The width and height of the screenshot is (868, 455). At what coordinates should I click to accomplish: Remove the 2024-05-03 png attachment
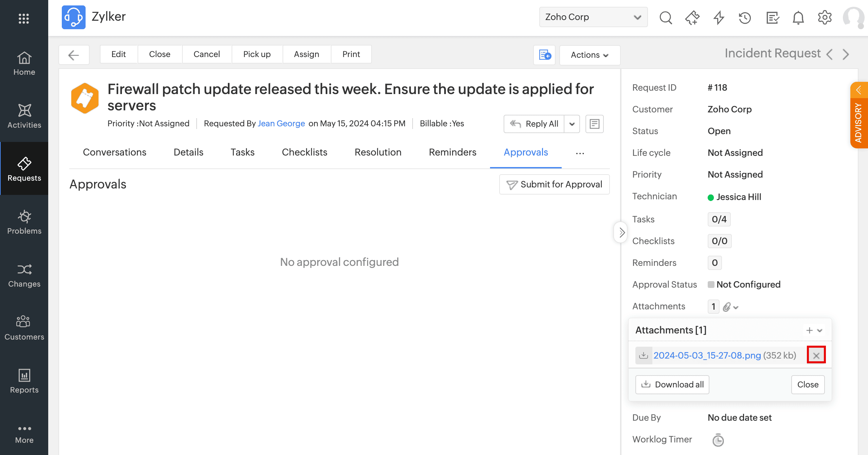[816, 356]
